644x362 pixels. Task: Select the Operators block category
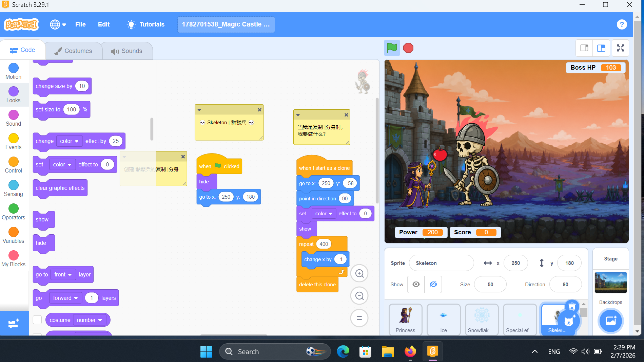[14, 212]
